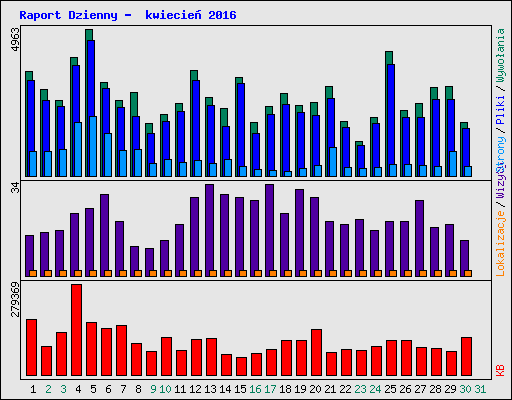Click the purple visits bar for day 13
The image size is (512, 400).
(x=209, y=230)
